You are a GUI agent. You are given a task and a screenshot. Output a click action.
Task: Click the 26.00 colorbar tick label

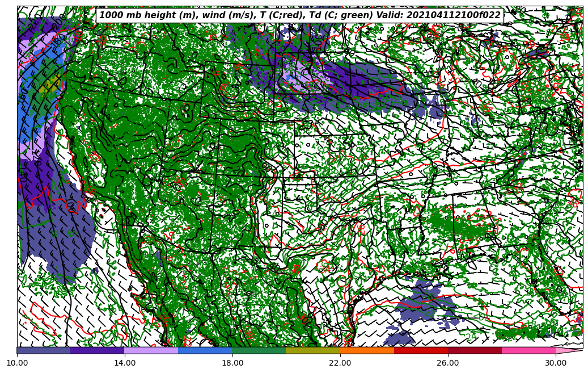pos(448,362)
